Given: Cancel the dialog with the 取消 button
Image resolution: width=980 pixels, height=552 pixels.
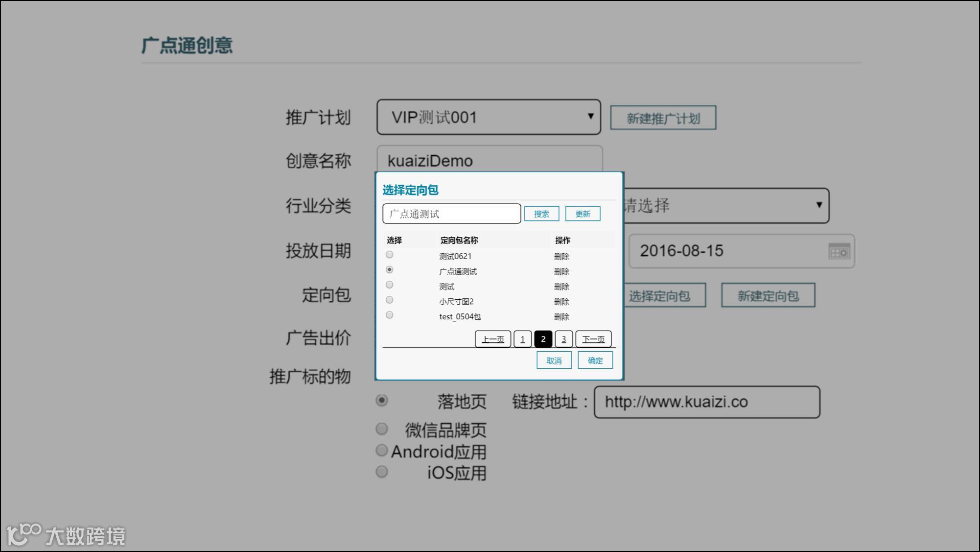Looking at the screenshot, I should (554, 360).
